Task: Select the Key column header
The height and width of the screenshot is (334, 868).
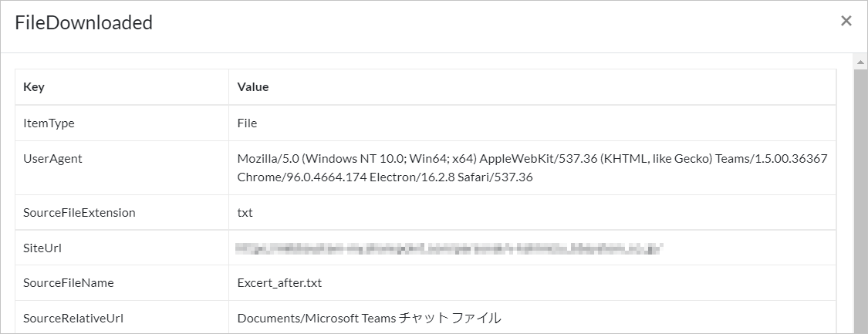Action: [122, 87]
